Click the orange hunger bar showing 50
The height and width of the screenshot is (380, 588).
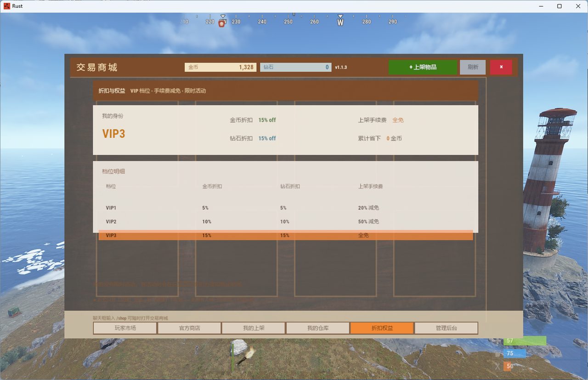[x=508, y=366]
